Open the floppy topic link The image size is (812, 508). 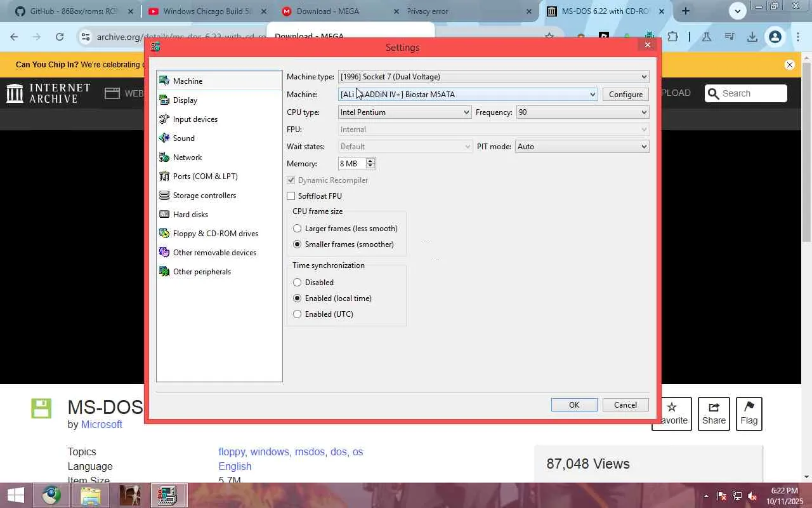(232, 452)
